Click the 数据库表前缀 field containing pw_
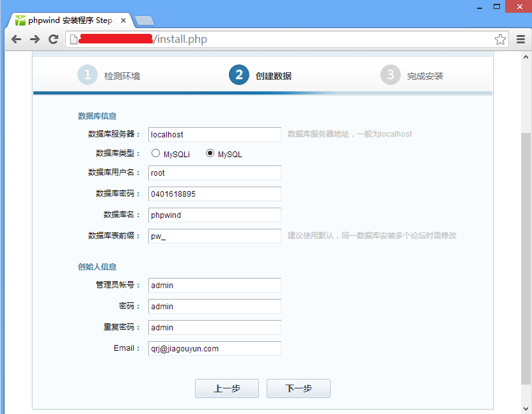The image size is (532, 414). coord(215,236)
